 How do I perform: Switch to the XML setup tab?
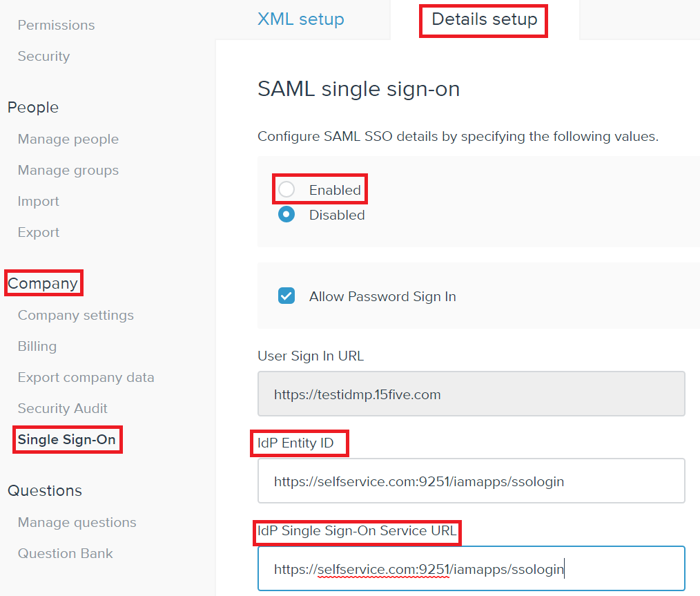point(301,19)
